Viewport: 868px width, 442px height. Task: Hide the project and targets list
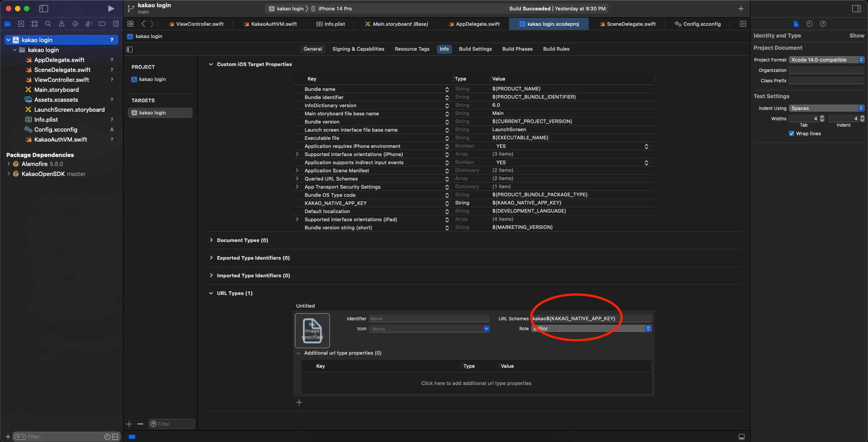pos(130,49)
